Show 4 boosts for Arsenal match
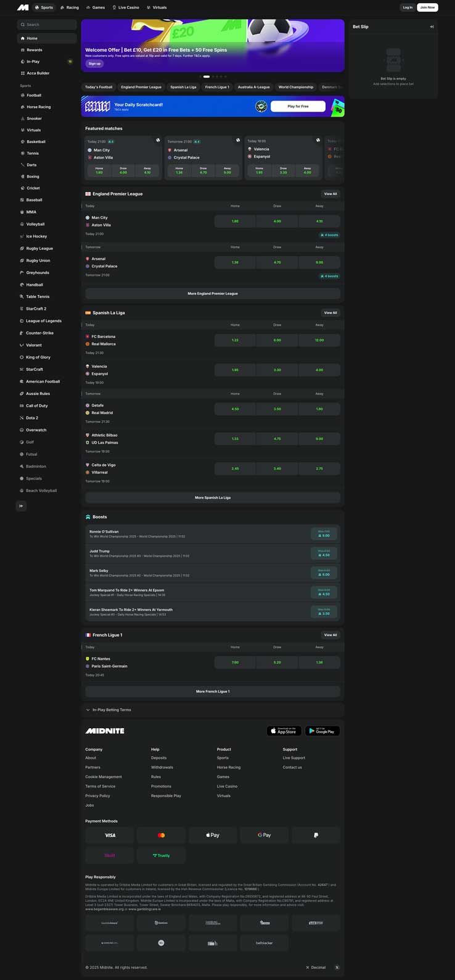Screen dimensions: 455x980 (329, 276)
